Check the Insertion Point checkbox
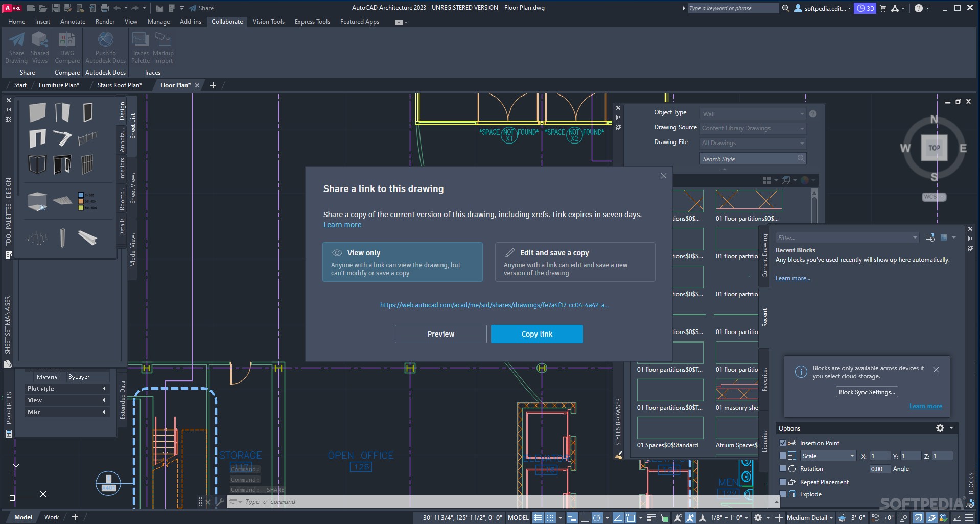The width and height of the screenshot is (980, 524). point(782,443)
